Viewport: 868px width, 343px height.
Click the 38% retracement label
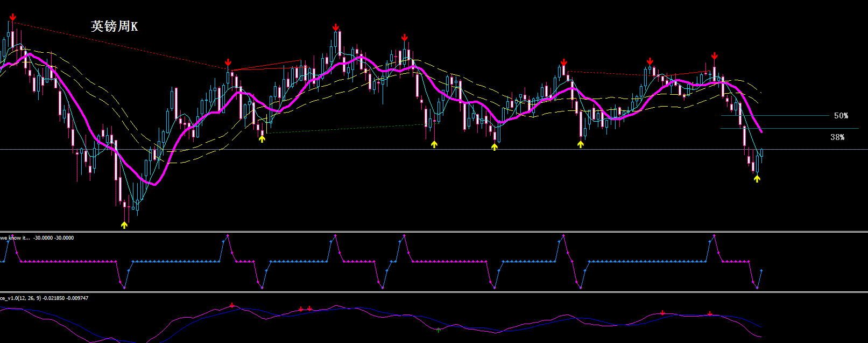point(837,137)
